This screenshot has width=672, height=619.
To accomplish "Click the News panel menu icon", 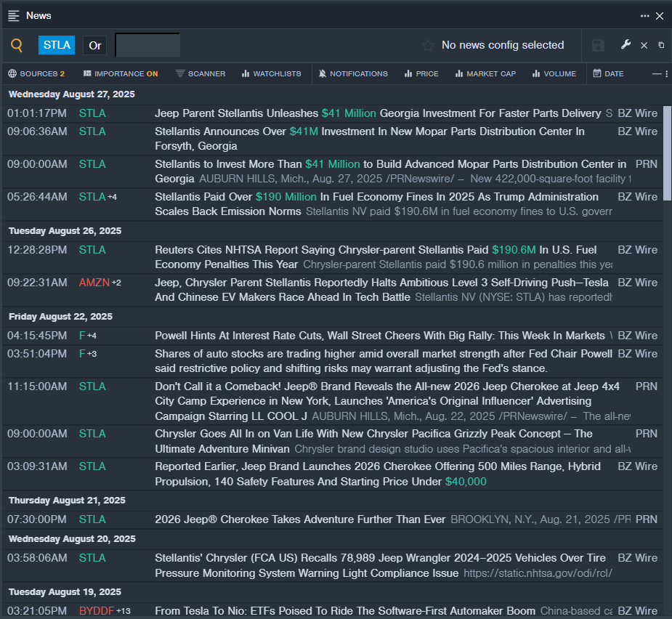I will pyautogui.click(x=14, y=16).
